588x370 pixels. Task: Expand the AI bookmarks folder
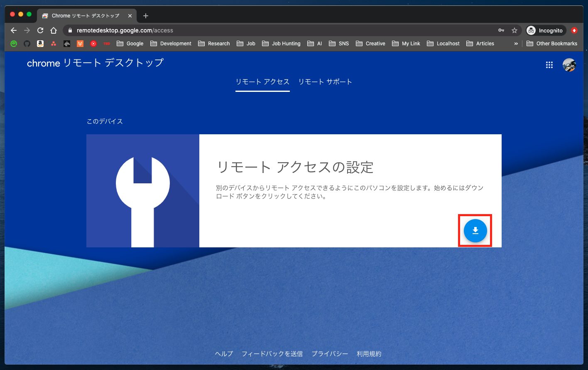click(314, 43)
